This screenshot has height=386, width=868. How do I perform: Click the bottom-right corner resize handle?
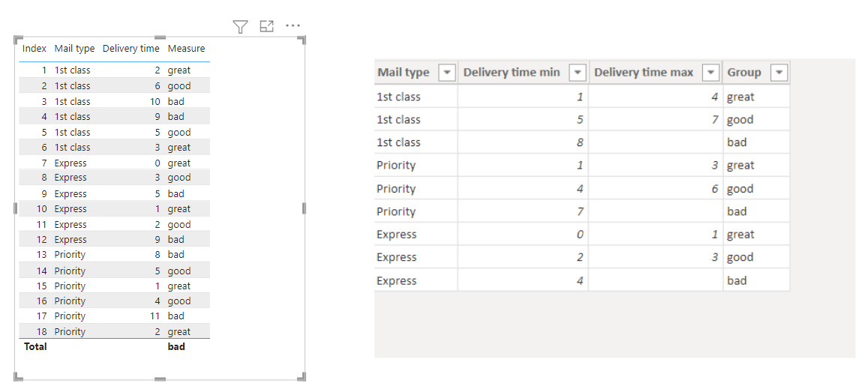302,377
